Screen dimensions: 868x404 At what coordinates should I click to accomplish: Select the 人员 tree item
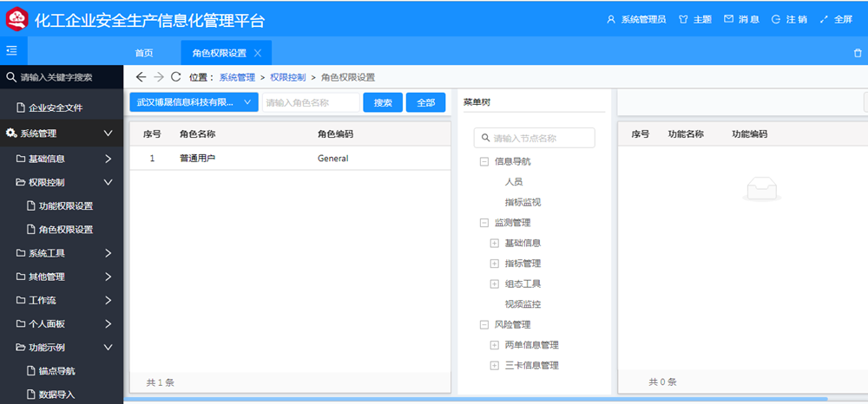pyautogui.click(x=514, y=182)
